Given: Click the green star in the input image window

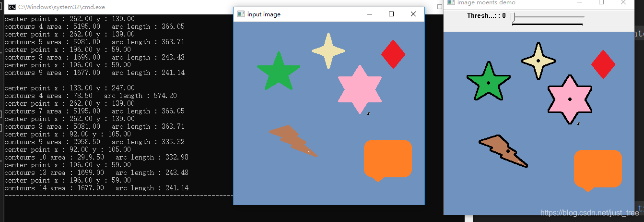Looking at the screenshot, I should point(278,72).
